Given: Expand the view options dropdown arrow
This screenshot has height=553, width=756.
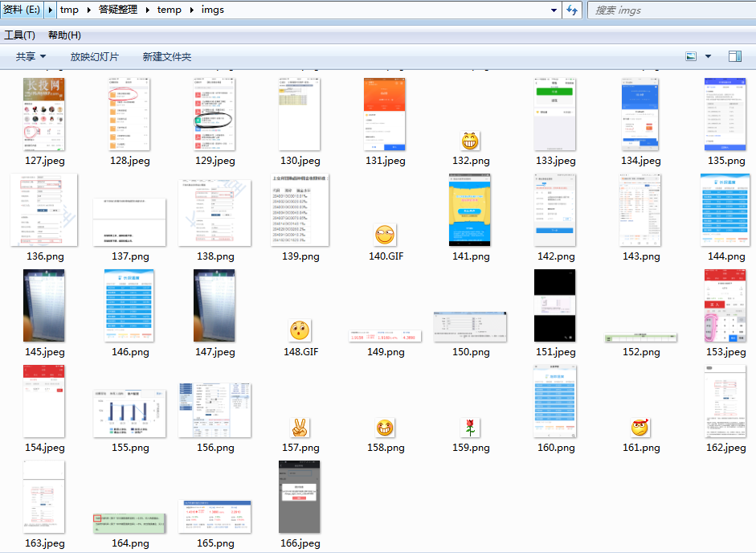Looking at the screenshot, I should coord(709,56).
